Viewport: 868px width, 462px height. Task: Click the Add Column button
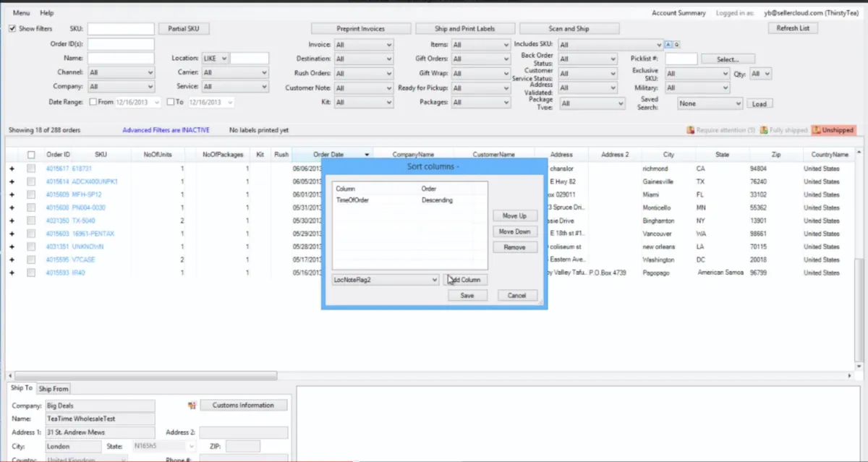(465, 280)
